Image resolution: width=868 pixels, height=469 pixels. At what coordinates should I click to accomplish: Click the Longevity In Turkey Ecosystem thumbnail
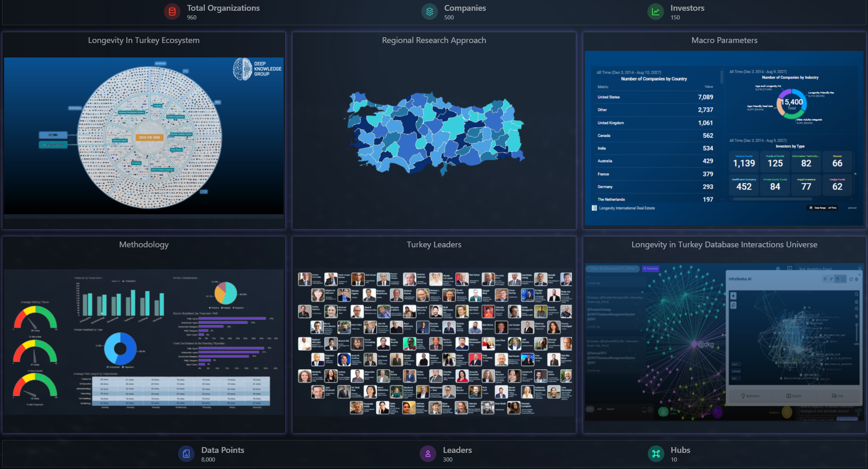click(x=144, y=136)
